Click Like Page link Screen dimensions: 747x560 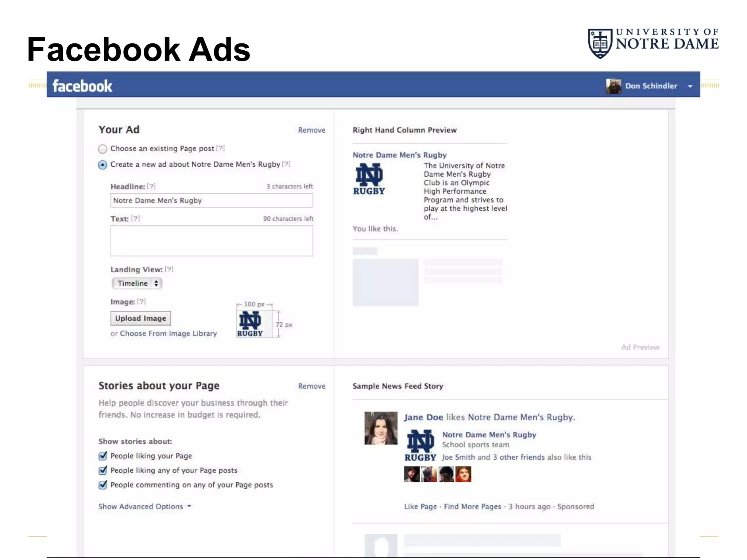pyautogui.click(x=420, y=507)
